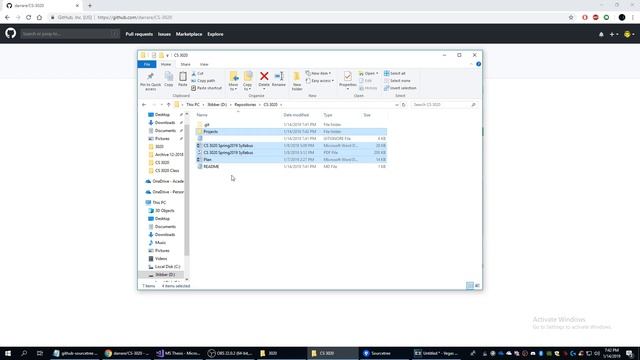
Task: Open OBS from the taskbar
Action: [x=230, y=353]
